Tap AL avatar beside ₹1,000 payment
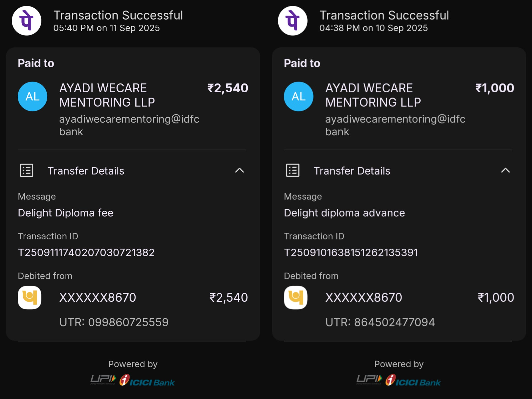532x399 pixels. 299,97
